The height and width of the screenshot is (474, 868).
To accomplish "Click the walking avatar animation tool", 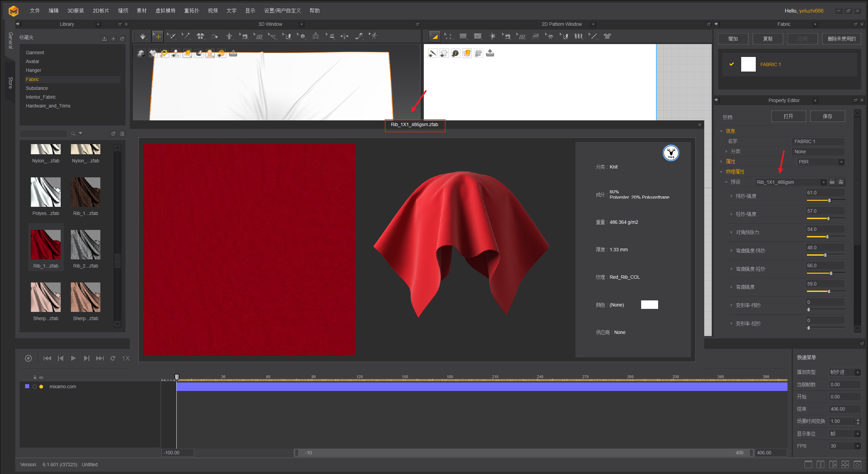I will coord(374,36).
